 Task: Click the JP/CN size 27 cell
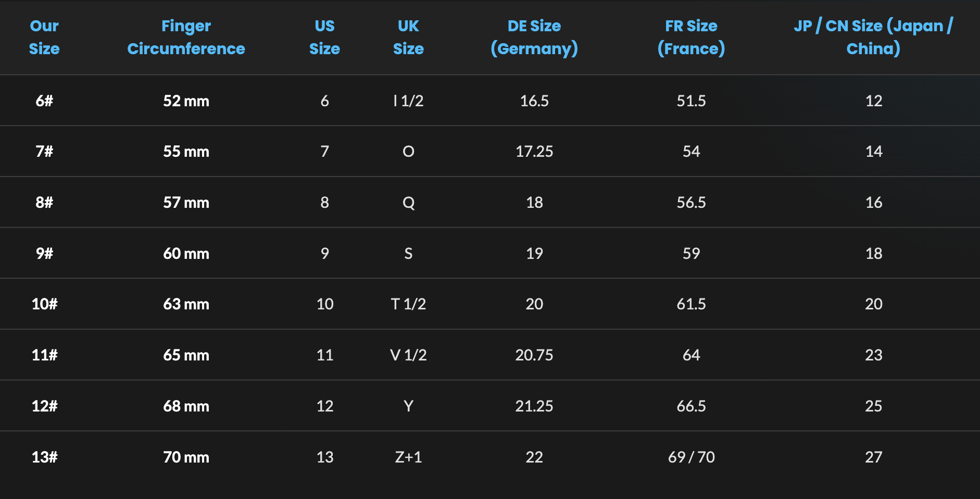tap(873, 457)
